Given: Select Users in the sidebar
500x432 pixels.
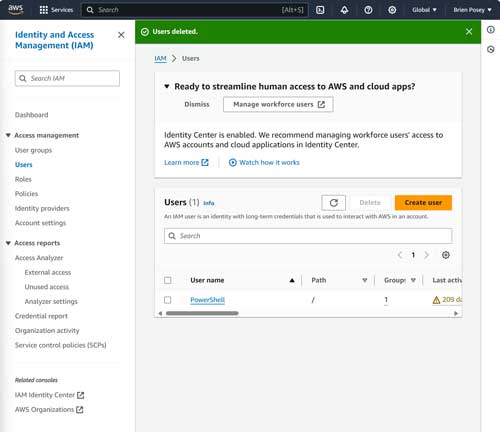Looking at the screenshot, I should click(24, 165).
